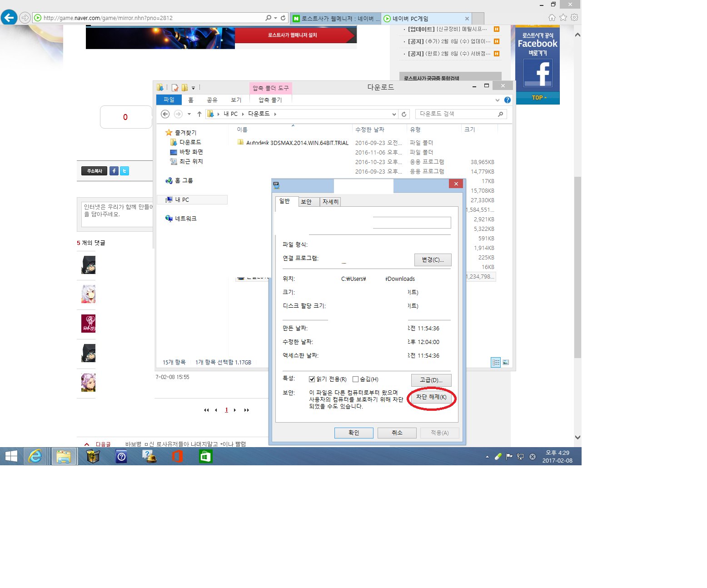Open the 공유 ribbon tab
The image size is (707, 588).
pyautogui.click(x=212, y=100)
